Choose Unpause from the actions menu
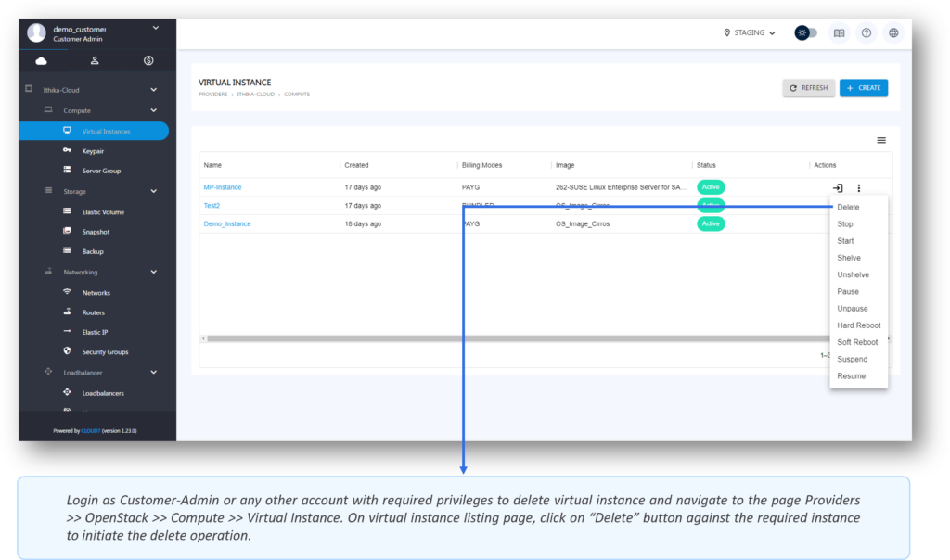950x560 pixels. [x=852, y=309]
